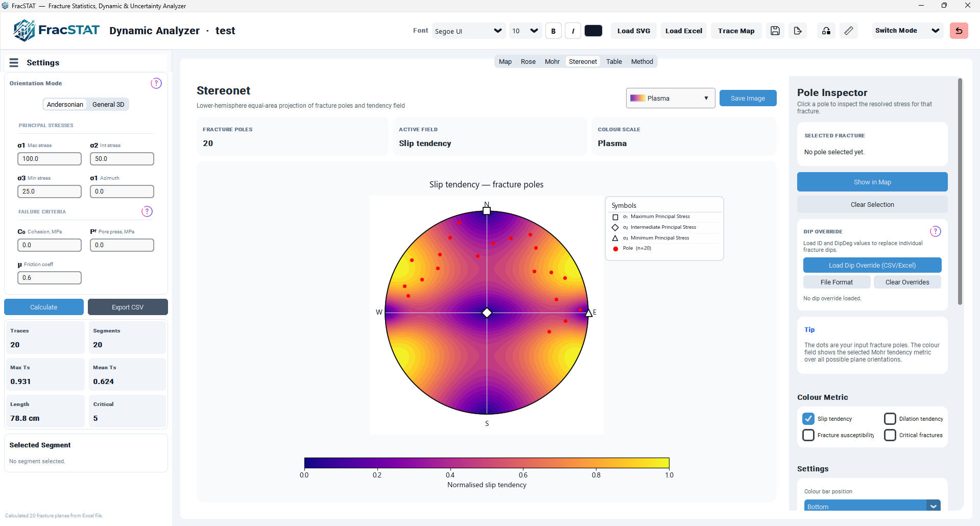Open Failure Criteria help icon

(147, 211)
